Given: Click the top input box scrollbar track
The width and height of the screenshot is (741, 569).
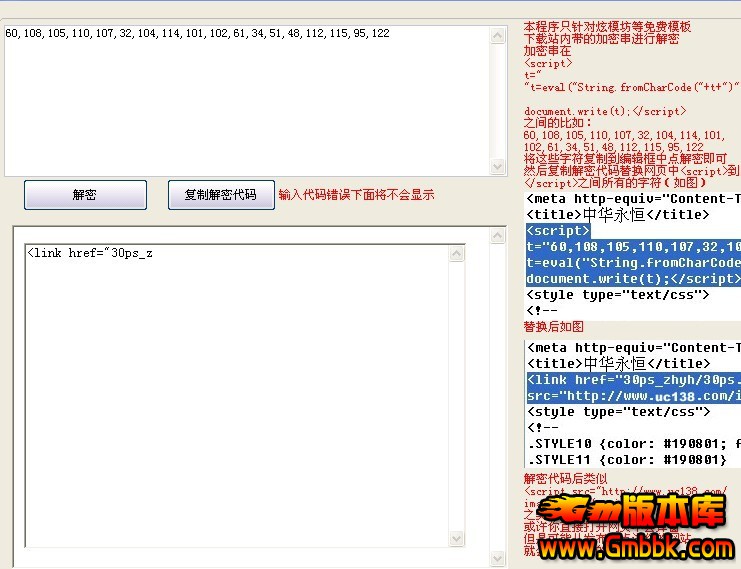Looking at the screenshot, I should [x=498, y=100].
